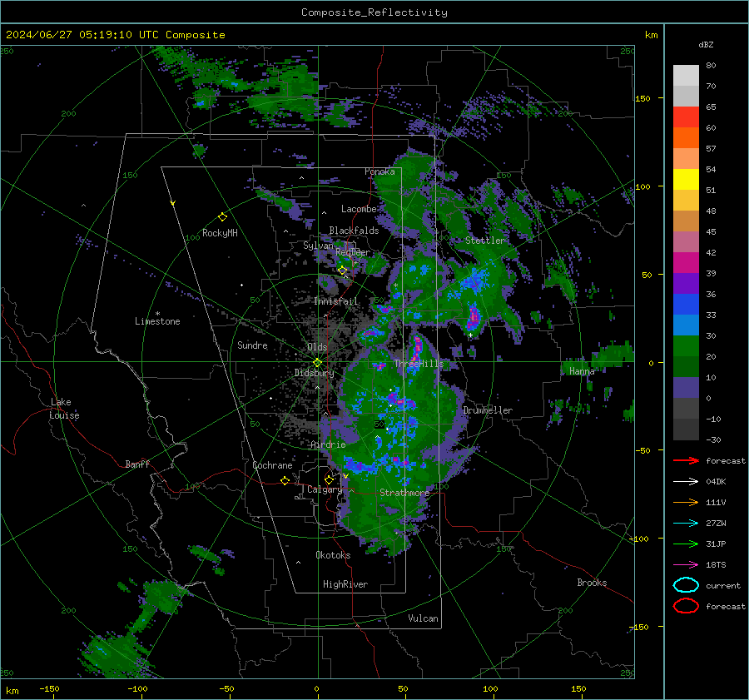Select the 39 dBZ magenta swatch
The image size is (749, 700).
pyautogui.click(x=686, y=262)
